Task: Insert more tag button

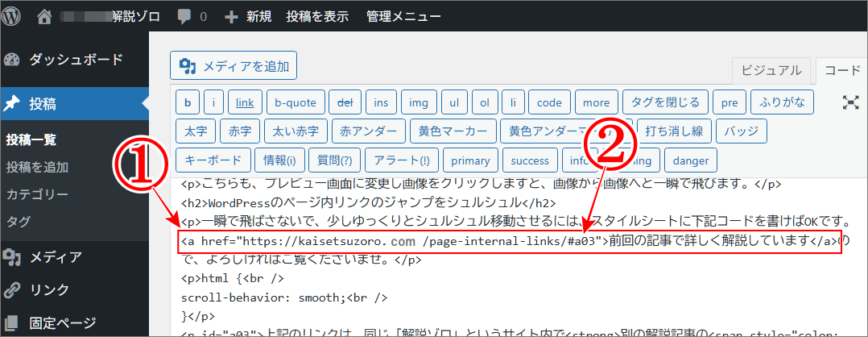Action: (597, 102)
